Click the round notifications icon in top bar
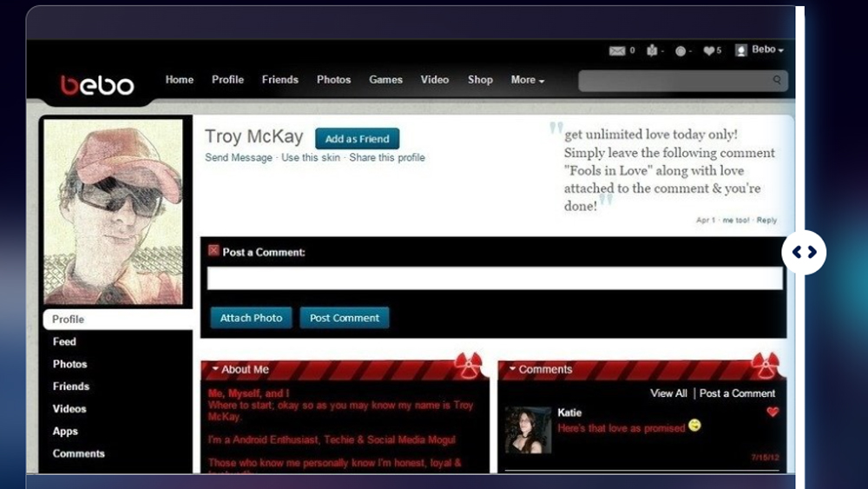Screen dimensions: 868x489 coord(681,51)
